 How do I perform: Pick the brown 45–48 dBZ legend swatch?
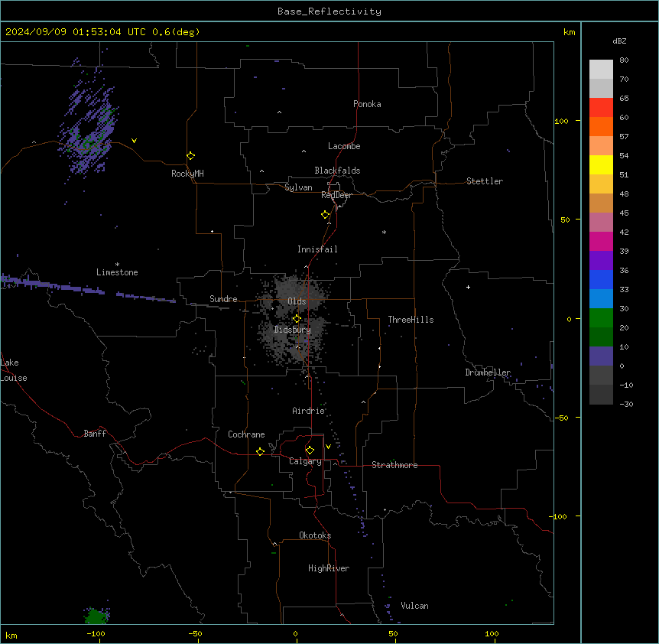[601, 203]
